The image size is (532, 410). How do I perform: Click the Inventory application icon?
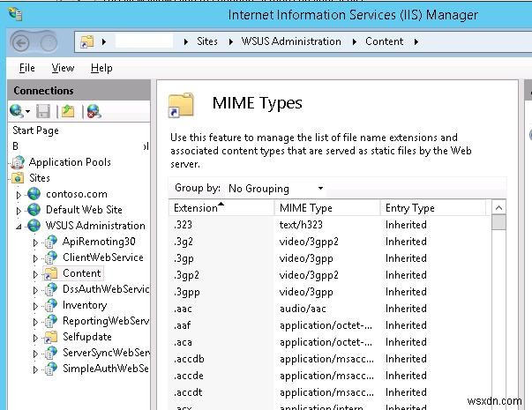point(51,305)
